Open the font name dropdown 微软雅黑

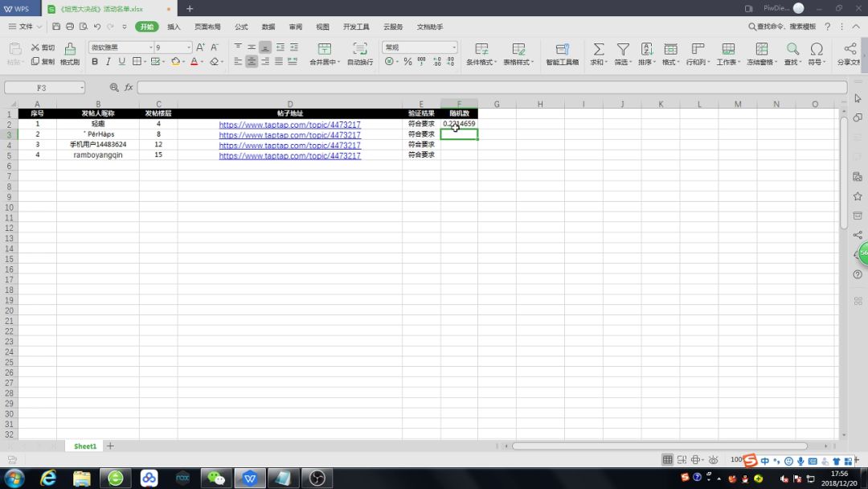pos(119,47)
